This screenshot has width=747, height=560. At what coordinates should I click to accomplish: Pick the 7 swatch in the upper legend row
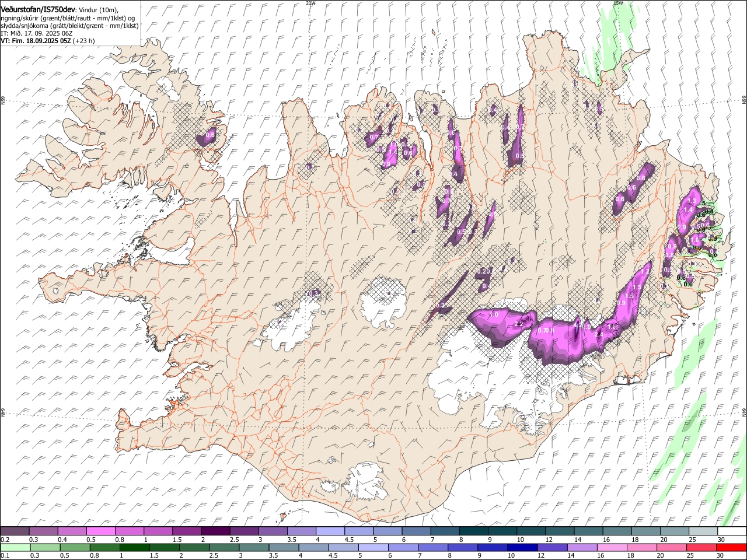(445, 531)
